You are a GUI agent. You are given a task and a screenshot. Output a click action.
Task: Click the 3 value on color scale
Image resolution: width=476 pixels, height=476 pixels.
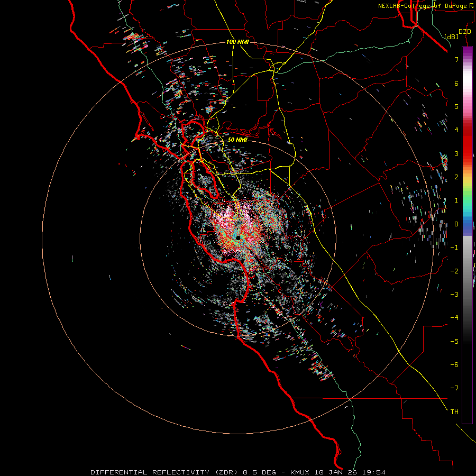(456, 153)
